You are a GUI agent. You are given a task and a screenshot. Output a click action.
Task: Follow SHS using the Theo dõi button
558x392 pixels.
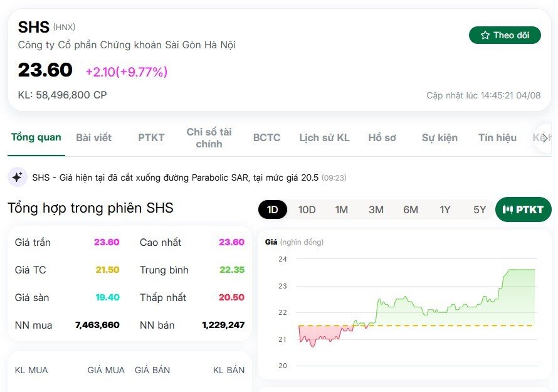pos(505,35)
